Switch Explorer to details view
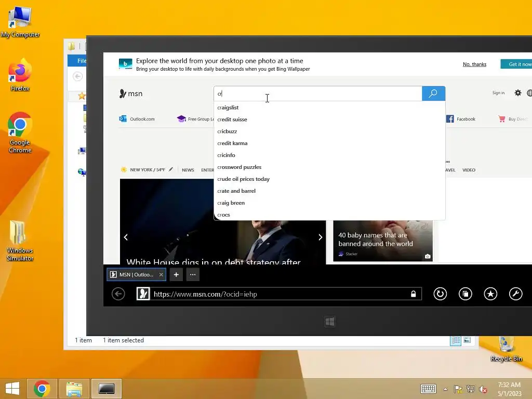The width and height of the screenshot is (532, 399). click(x=456, y=340)
